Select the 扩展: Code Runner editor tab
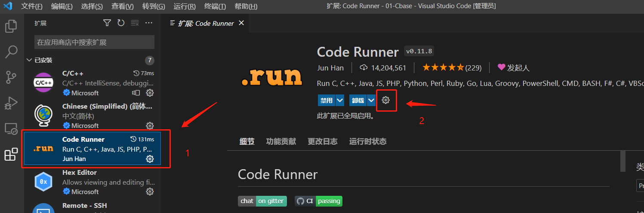Viewport: 644px width, 213px height. pos(205,23)
